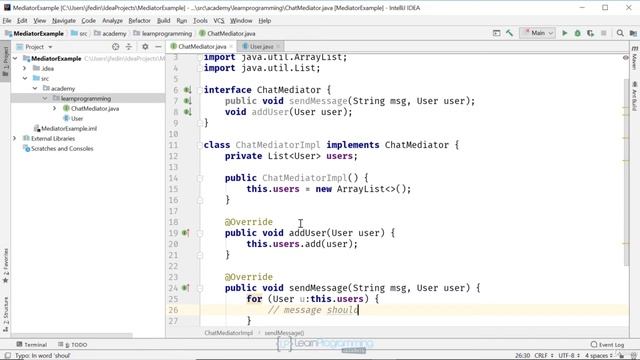
Task: Collapse the MediatorExample root node
Action: [16, 58]
